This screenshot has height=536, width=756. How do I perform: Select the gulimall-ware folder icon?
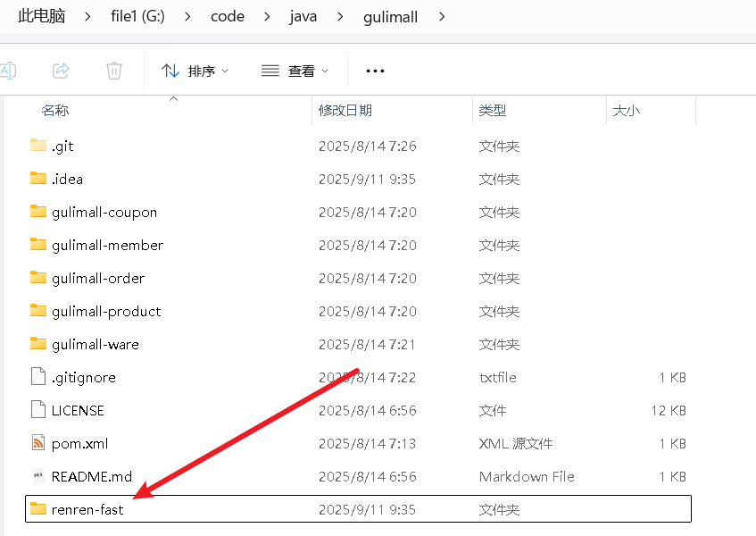coord(38,344)
